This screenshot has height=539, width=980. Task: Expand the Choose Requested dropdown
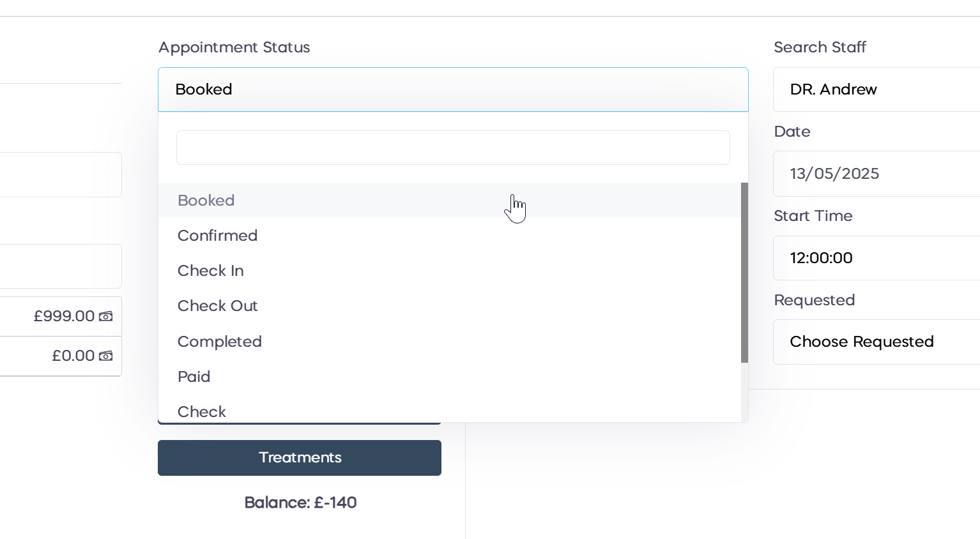point(875,342)
